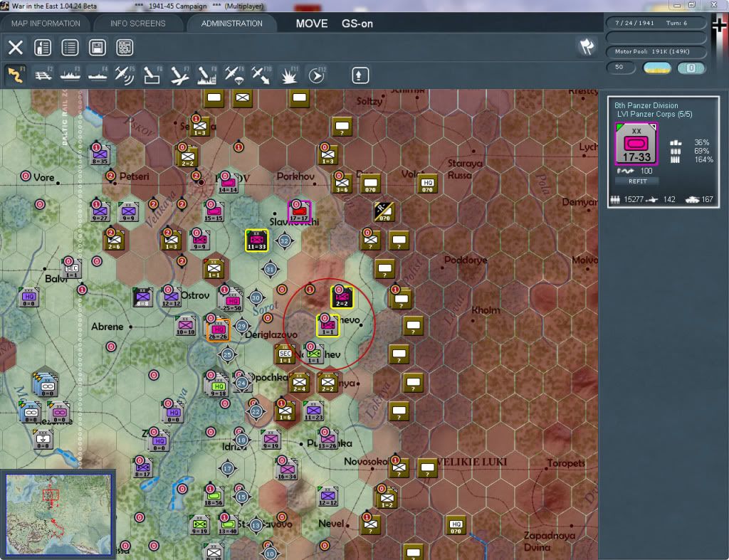This screenshot has height=560, width=729.
Task: Click rail marker number 29
Action: (241, 326)
